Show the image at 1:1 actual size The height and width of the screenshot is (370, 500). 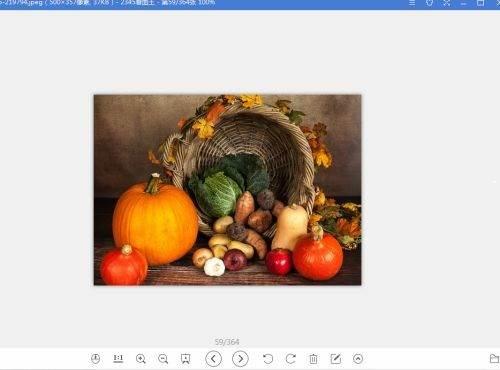tap(118, 359)
